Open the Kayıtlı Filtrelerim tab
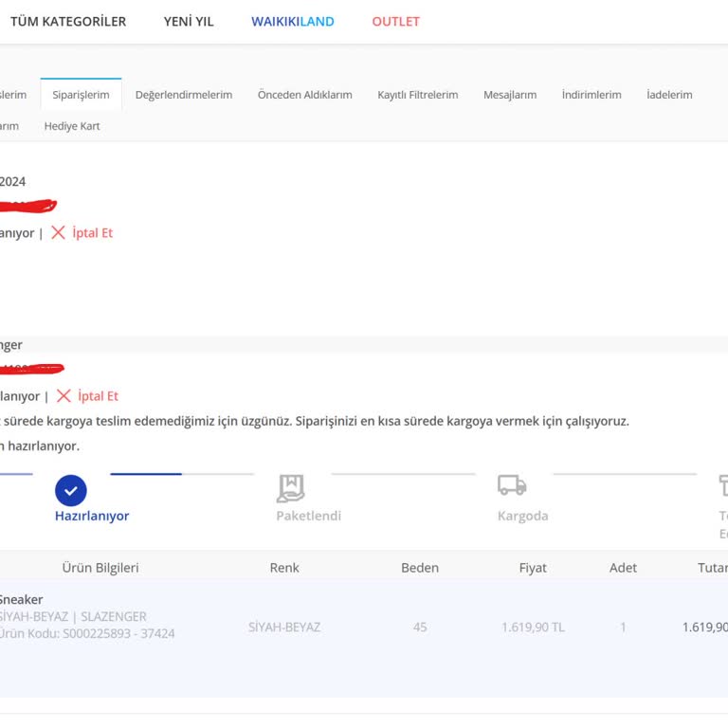Image resolution: width=728 pixels, height=728 pixels. (x=417, y=95)
